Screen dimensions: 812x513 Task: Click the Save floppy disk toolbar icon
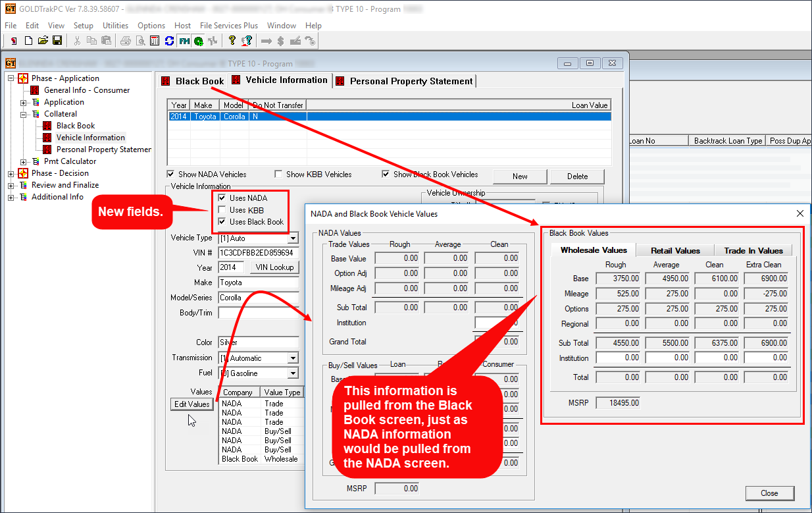tap(57, 41)
